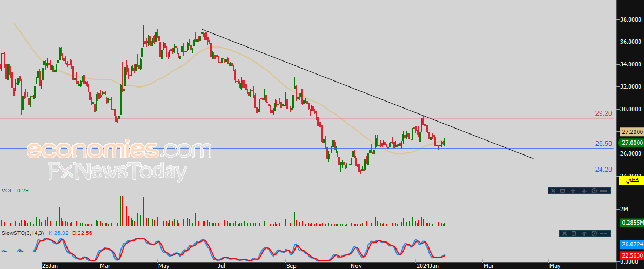Open SlowSTO panel settings gear
The height and width of the screenshot is (269, 644).
click(594, 233)
